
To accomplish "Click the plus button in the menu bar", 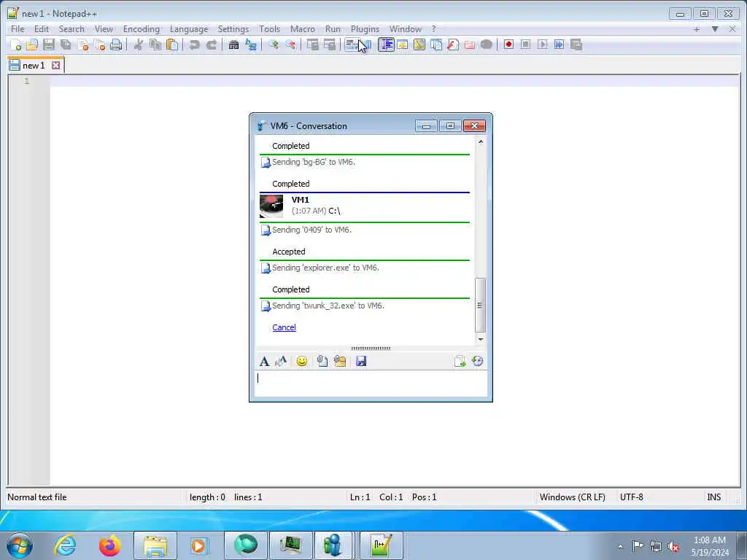I will click(697, 29).
